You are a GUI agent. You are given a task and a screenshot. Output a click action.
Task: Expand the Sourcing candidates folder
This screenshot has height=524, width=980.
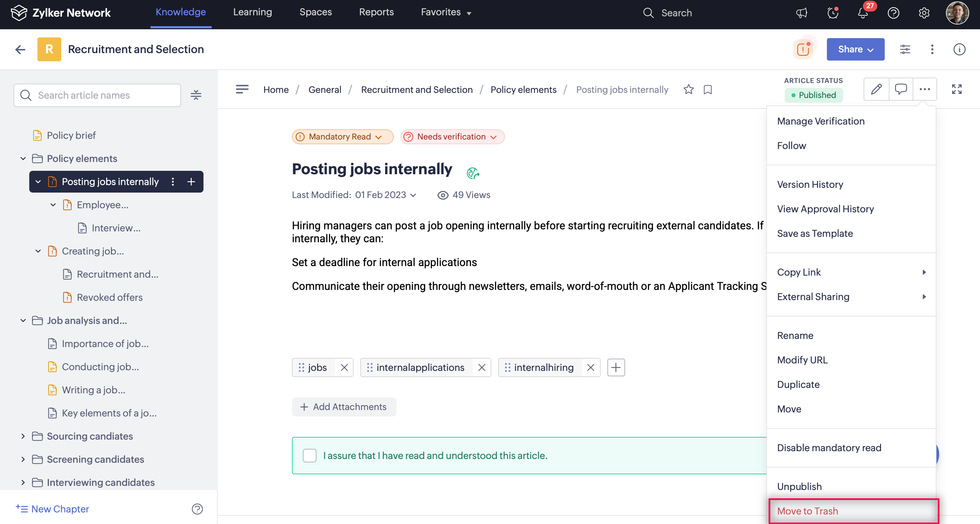click(x=23, y=436)
